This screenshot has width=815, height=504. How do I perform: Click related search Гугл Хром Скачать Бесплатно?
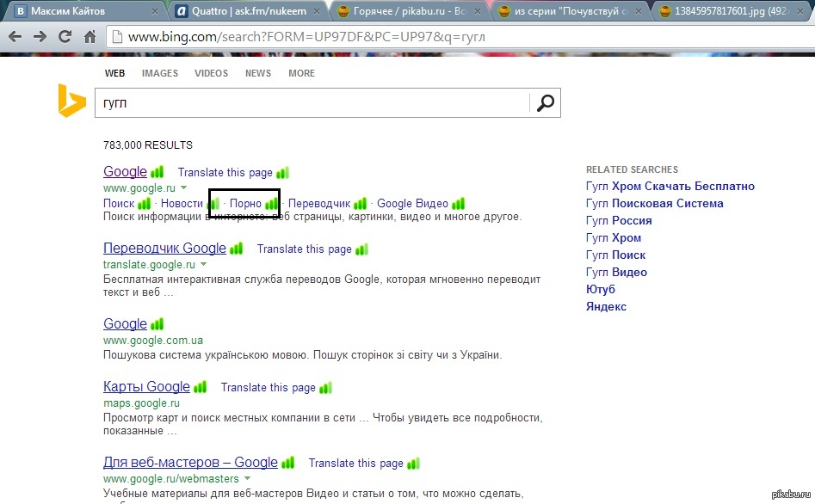coord(670,186)
